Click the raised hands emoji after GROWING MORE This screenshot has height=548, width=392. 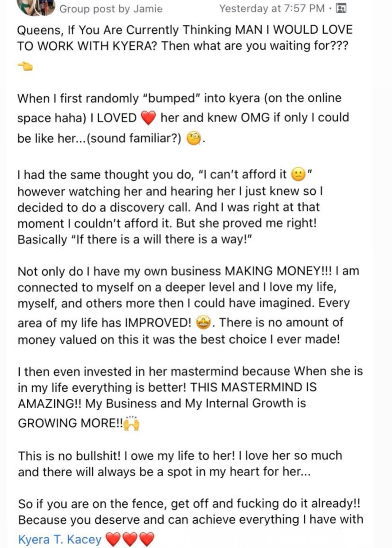131,423
